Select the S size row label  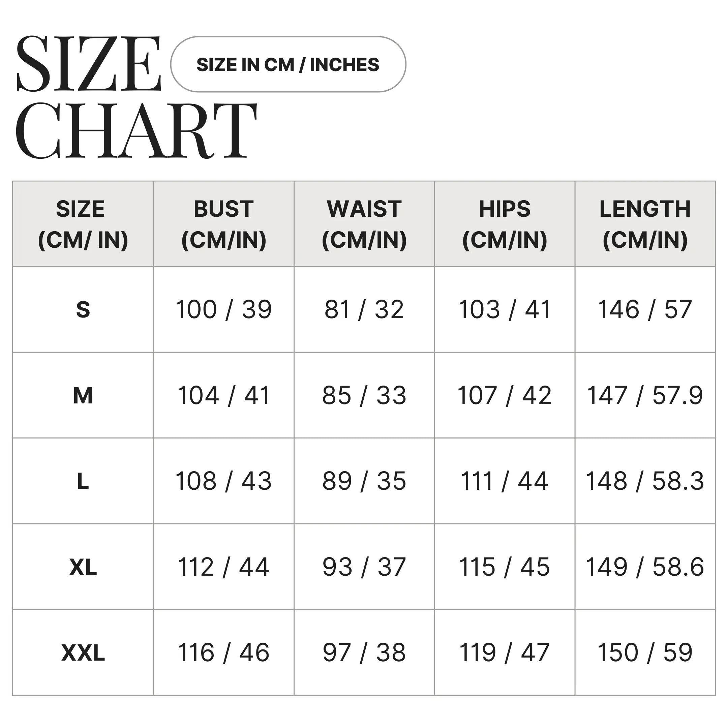click(83, 310)
